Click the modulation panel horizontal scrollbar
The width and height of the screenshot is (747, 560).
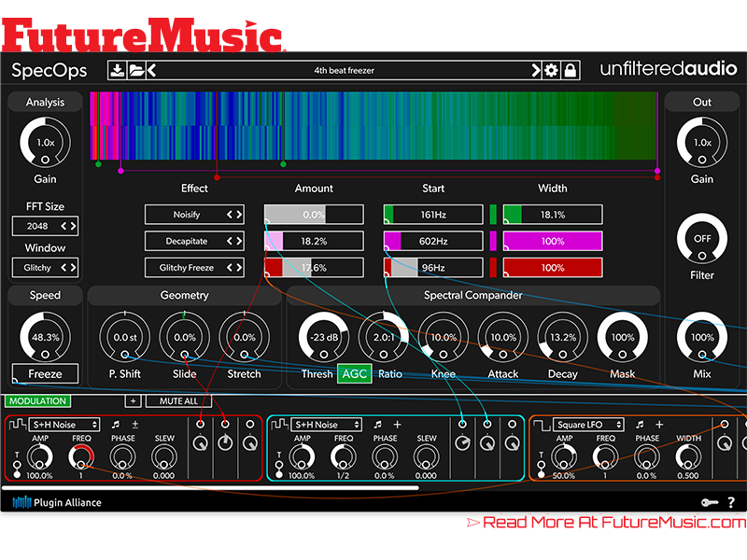pyautogui.click(x=211, y=487)
